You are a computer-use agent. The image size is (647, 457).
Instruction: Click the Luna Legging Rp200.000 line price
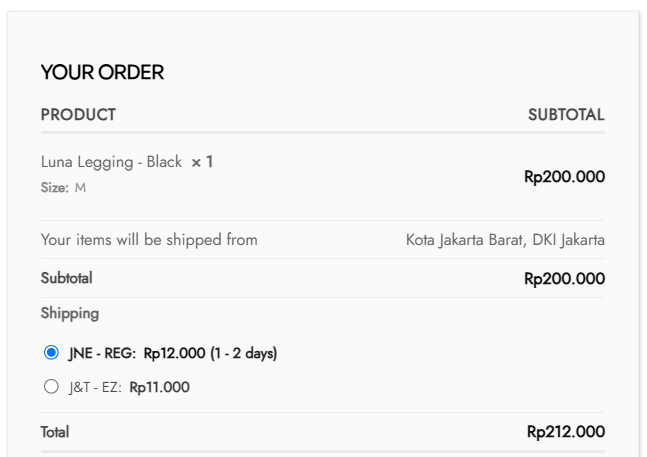tap(564, 177)
